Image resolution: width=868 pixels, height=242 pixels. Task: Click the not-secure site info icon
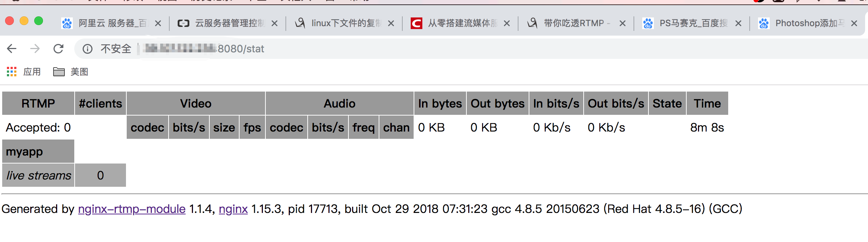(x=87, y=49)
